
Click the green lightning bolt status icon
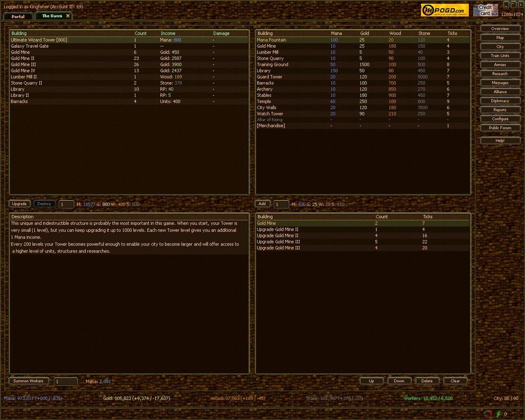tap(498, 414)
